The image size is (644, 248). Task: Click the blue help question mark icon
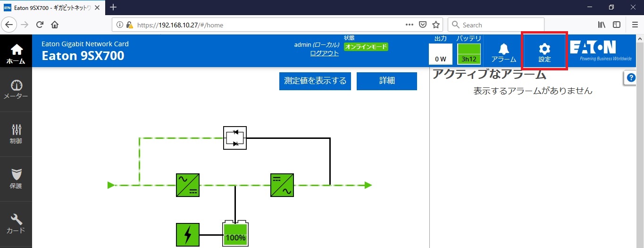click(x=632, y=78)
